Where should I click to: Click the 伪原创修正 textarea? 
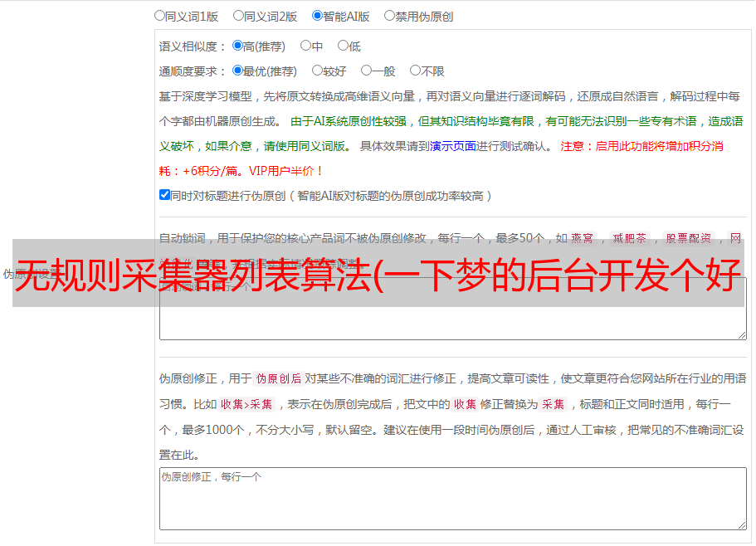[x=453, y=499]
